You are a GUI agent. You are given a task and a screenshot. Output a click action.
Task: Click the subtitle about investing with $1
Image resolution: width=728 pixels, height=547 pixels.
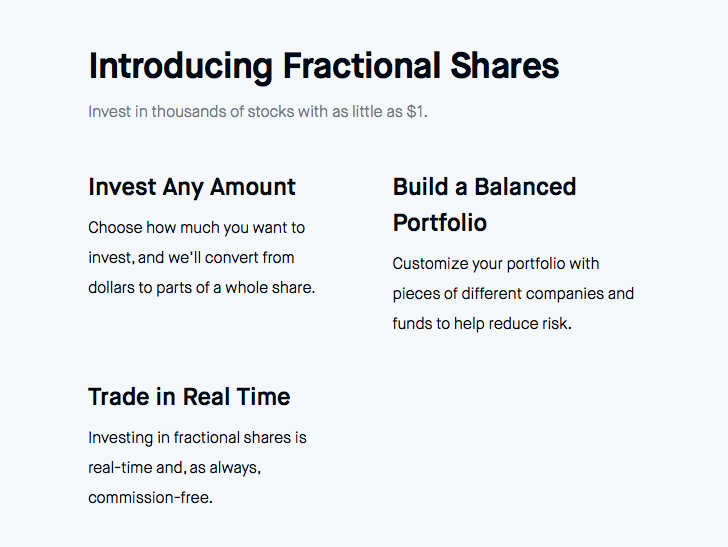click(x=258, y=112)
